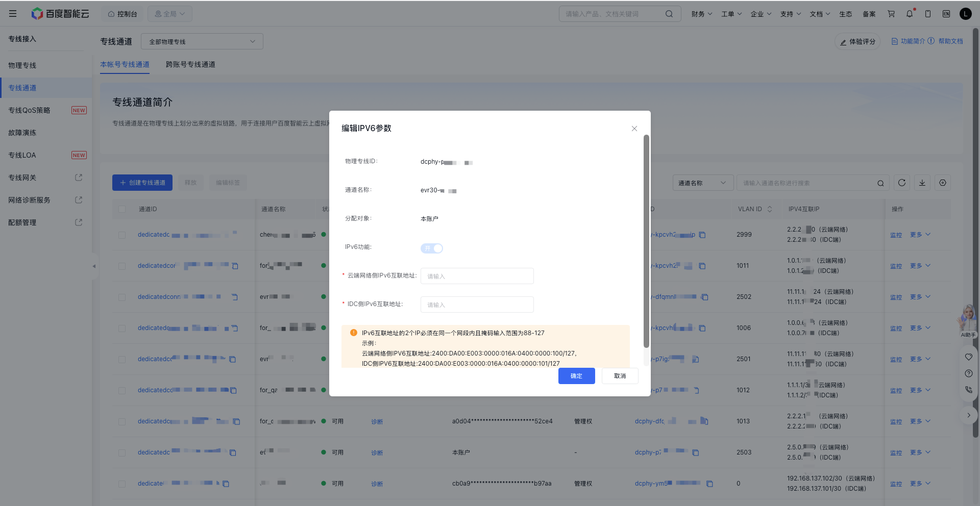The width and height of the screenshot is (980, 506).
Task: Expand 更多 in VLAN 2999 row
Action: 920,235
